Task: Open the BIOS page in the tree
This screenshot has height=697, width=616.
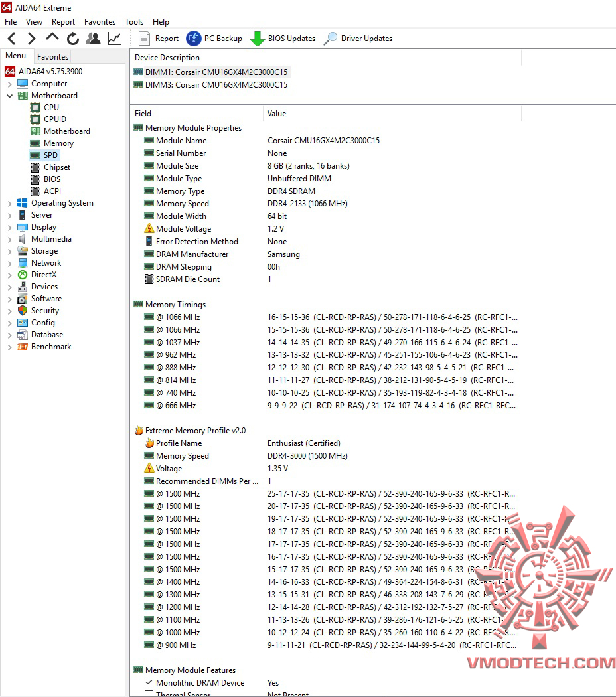Action: pyautogui.click(x=45, y=179)
